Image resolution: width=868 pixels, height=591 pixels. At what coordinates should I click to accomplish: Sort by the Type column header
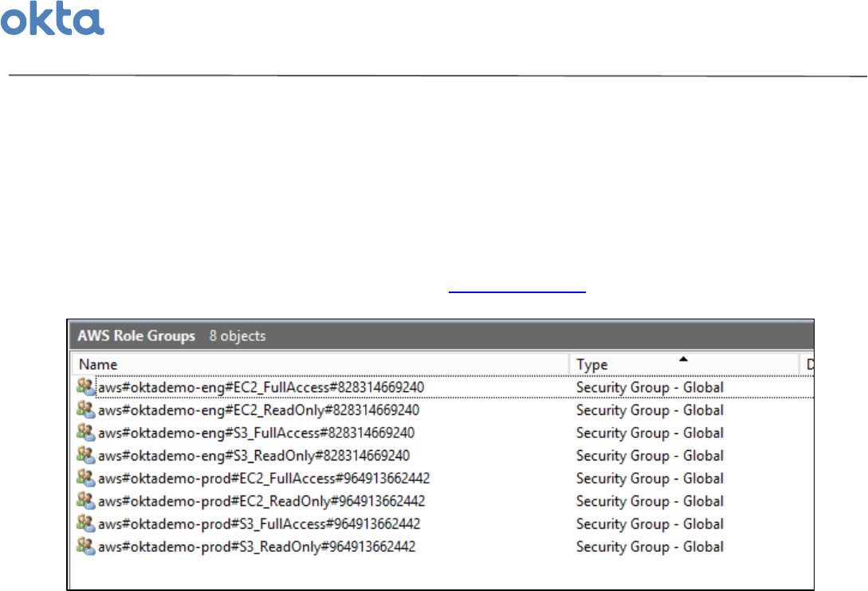point(684,364)
